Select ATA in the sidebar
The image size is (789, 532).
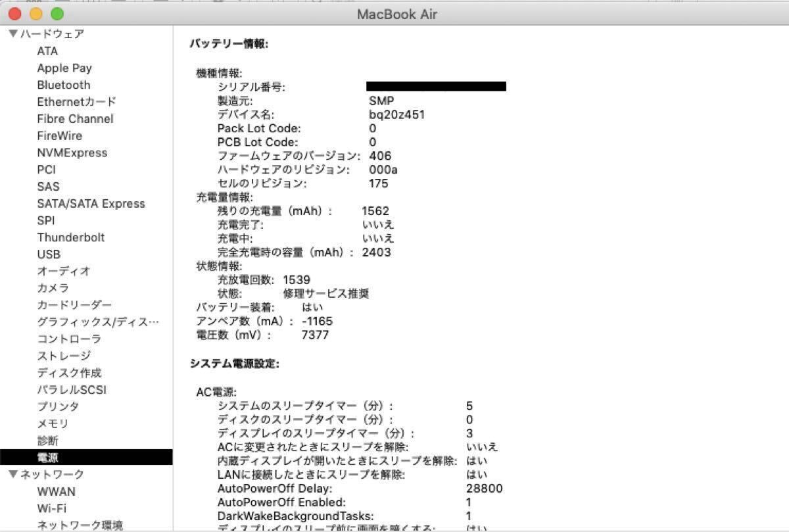point(47,51)
